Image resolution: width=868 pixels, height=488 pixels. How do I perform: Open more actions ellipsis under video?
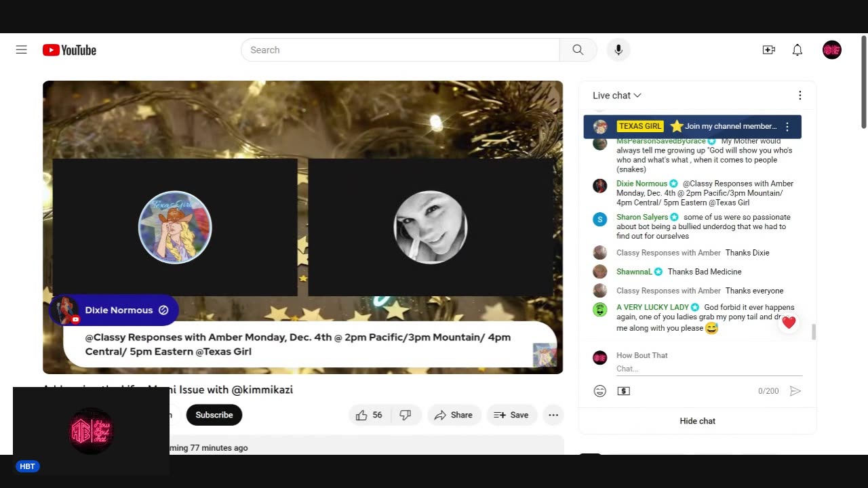(553, 415)
